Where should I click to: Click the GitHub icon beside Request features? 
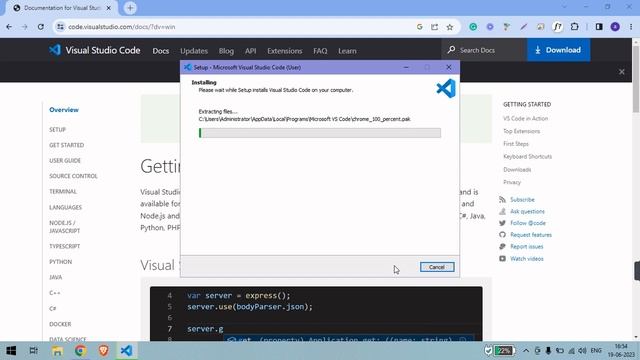(x=502, y=235)
